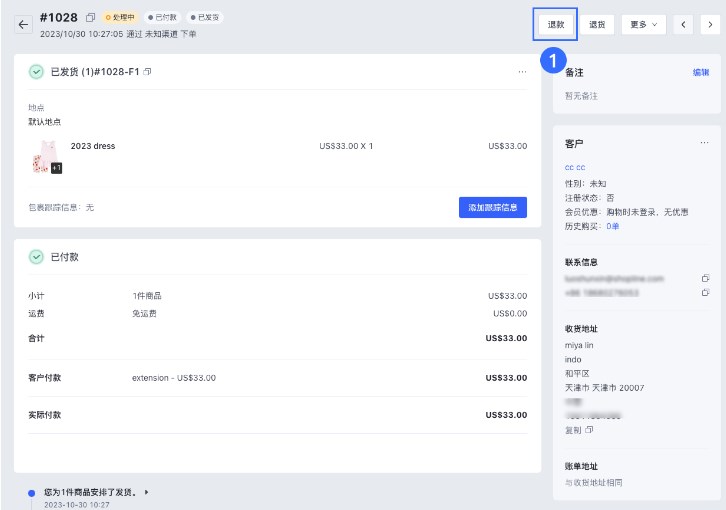Open the three-dot menu in the 已发货 card
This screenshot has width=726, height=510.
pos(522,72)
